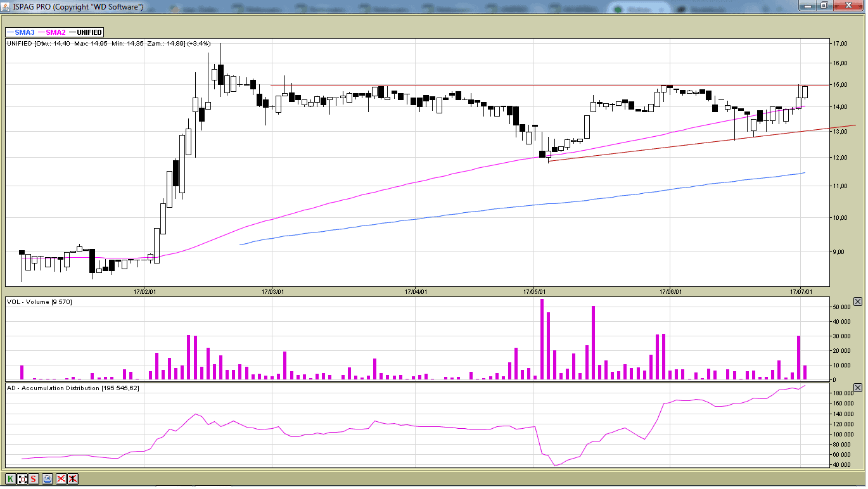Click the crossed-out number 1 icon

[x=73, y=479]
